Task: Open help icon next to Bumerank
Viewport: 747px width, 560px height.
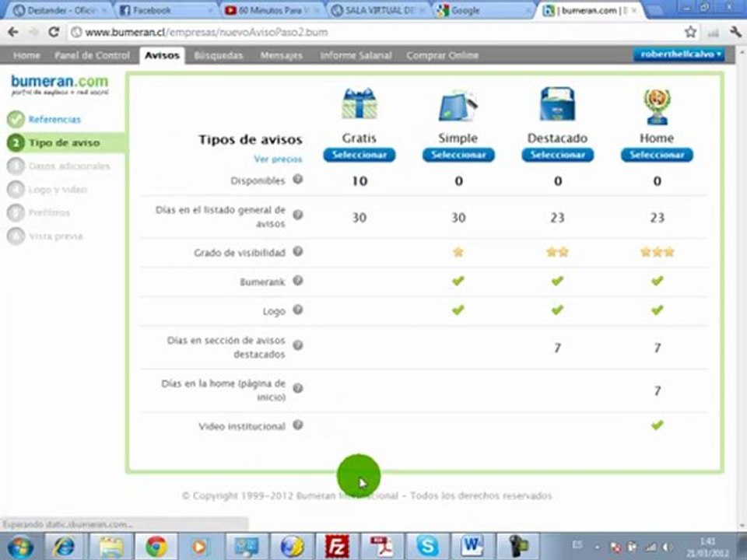Action: click(x=298, y=281)
